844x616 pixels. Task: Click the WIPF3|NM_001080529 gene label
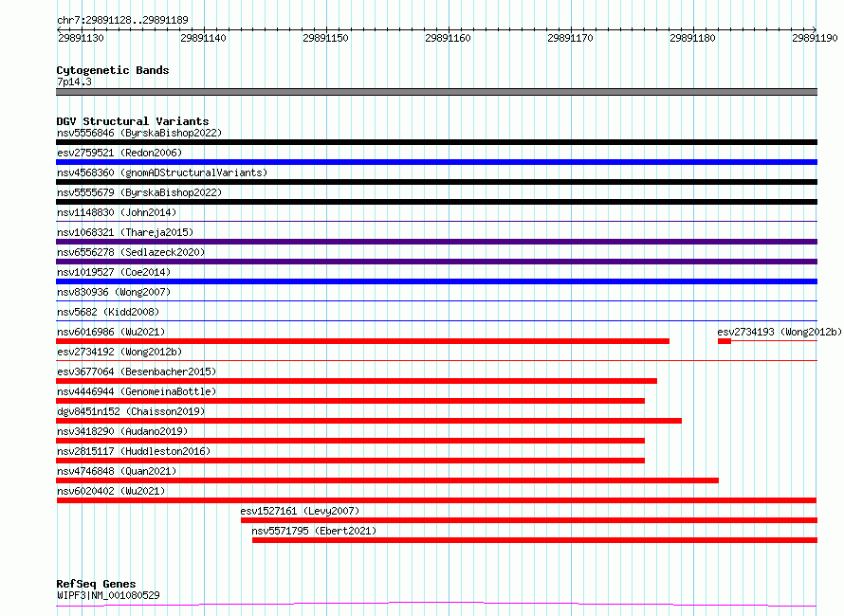click(108, 595)
